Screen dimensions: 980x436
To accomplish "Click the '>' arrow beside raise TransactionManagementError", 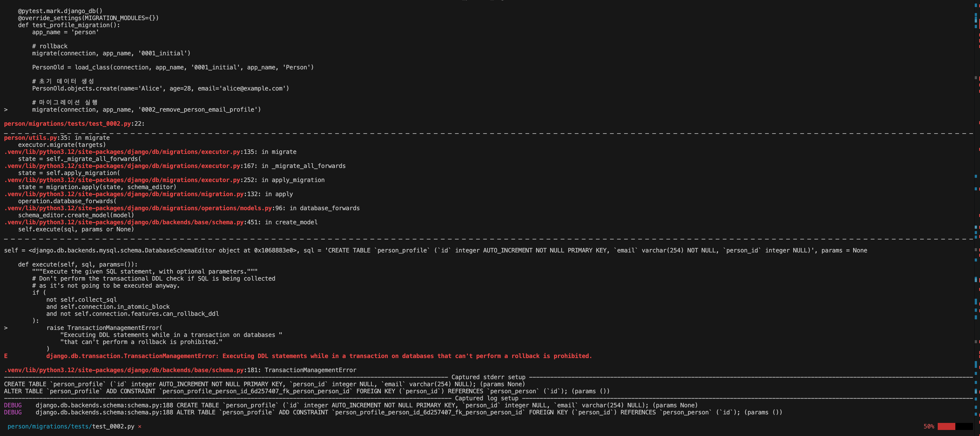I will pyautogui.click(x=6, y=328).
